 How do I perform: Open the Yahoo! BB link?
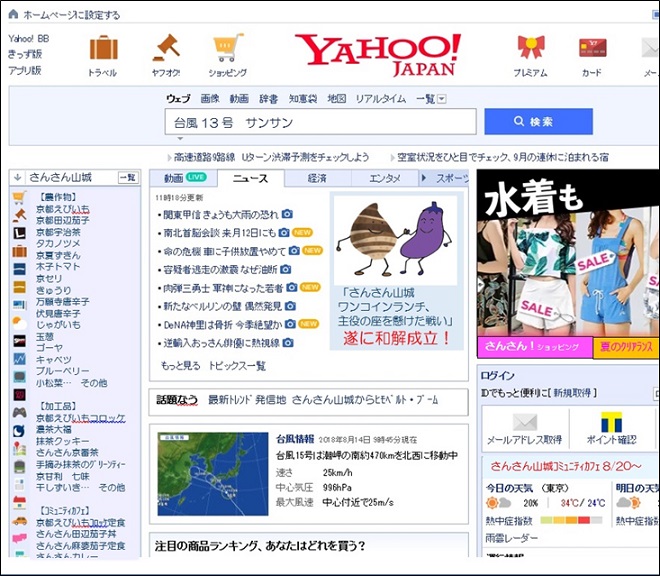29,39
